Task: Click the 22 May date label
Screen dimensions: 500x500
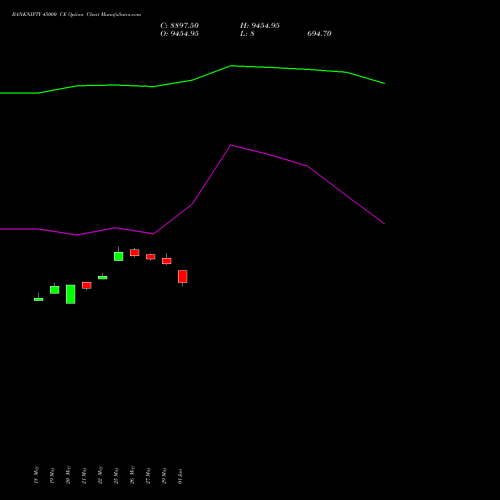Action: [x=100, y=475]
